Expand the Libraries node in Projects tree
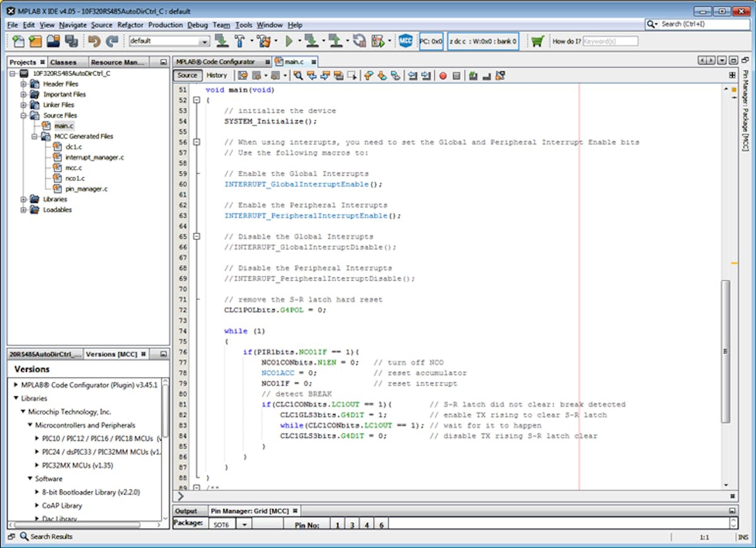 tap(23, 199)
